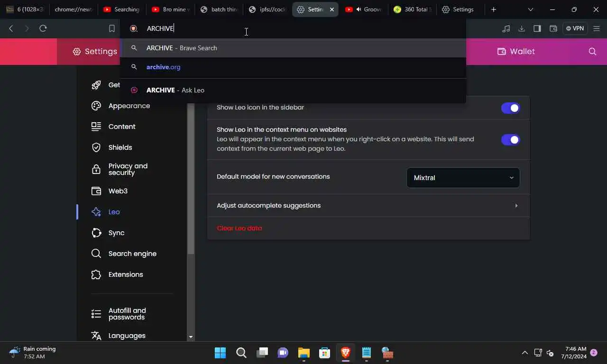Open the Brave Wallet toolbar icon
The height and width of the screenshot is (364, 607).
click(x=553, y=28)
